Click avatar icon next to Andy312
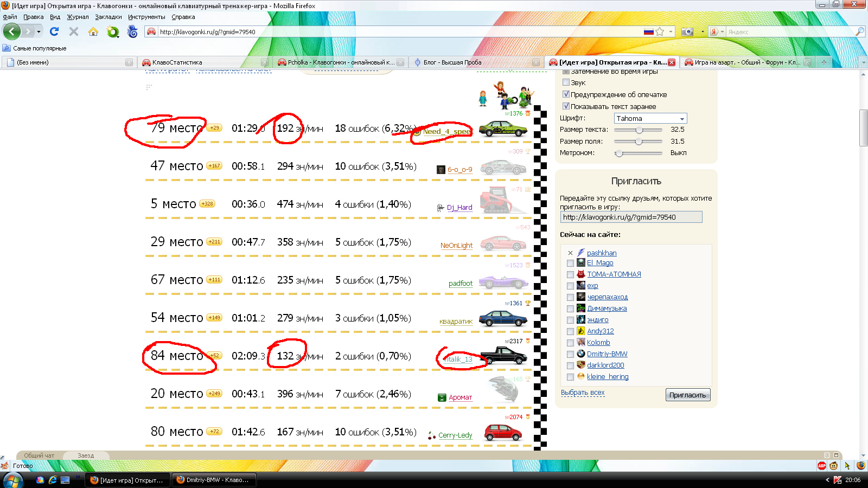Image resolution: width=868 pixels, height=488 pixels. [x=580, y=331]
